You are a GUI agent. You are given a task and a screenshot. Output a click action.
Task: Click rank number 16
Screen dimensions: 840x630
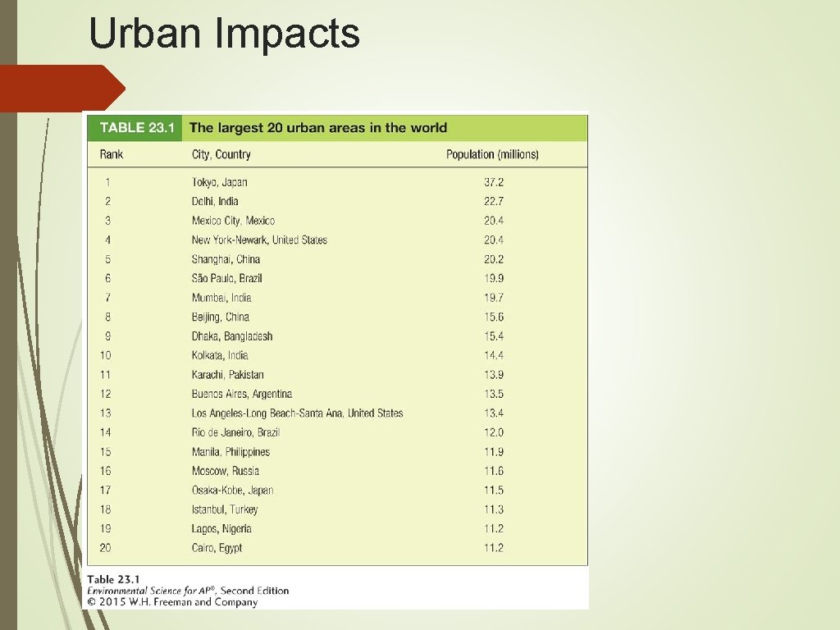point(106,471)
